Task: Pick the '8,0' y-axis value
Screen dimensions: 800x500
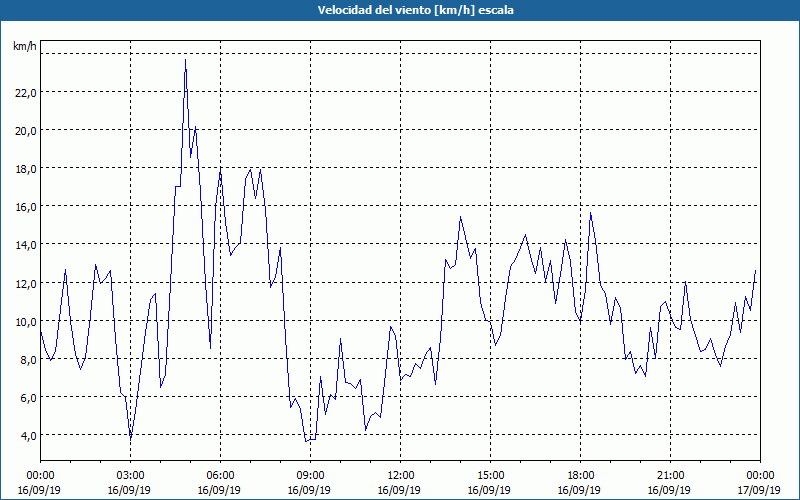Action: tap(29, 359)
